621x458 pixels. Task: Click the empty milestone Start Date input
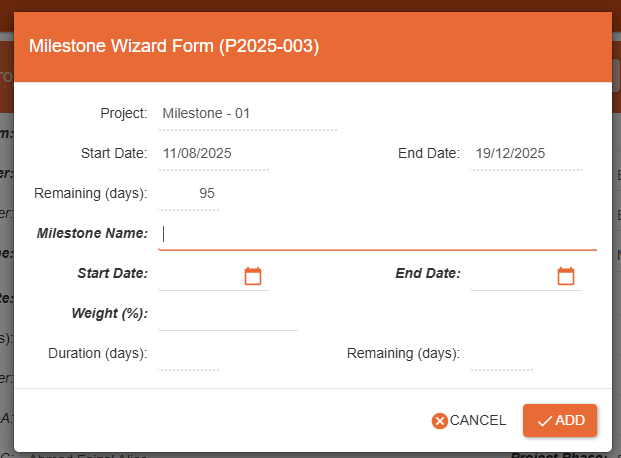click(x=198, y=276)
